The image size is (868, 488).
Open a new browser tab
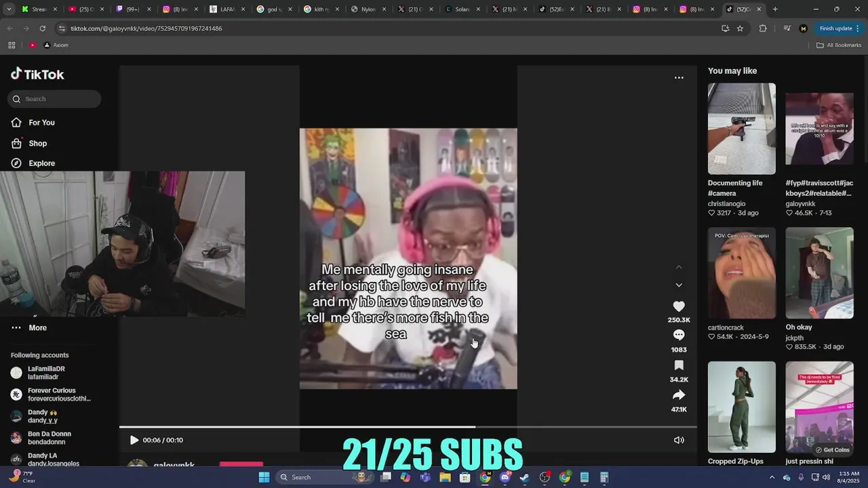(775, 9)
